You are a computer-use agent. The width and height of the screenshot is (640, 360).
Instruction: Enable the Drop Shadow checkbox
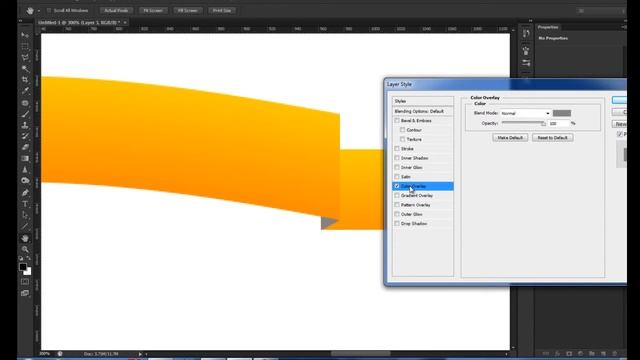397,224
